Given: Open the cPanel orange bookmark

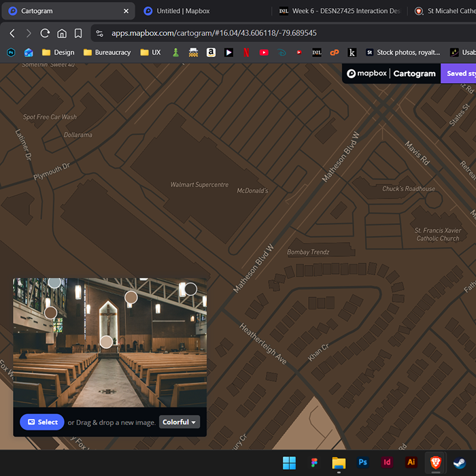Looking at the screenshot, I should (335, 52).
